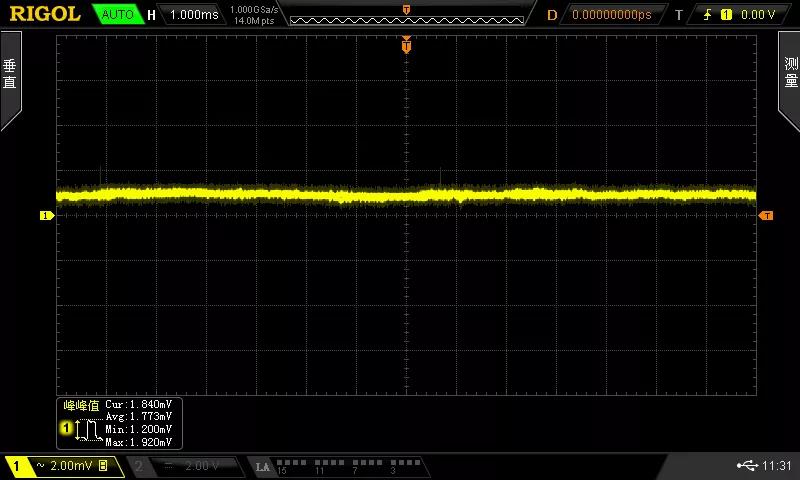
Task: Click the rising edge trigger icon
Action: click(707, 15)
